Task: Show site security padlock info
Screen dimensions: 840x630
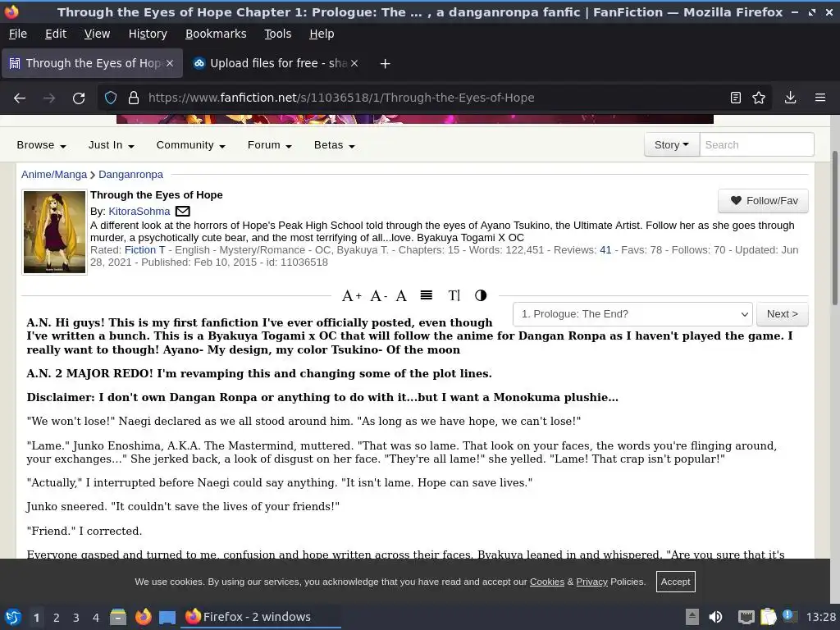Action: pos(134,98)
